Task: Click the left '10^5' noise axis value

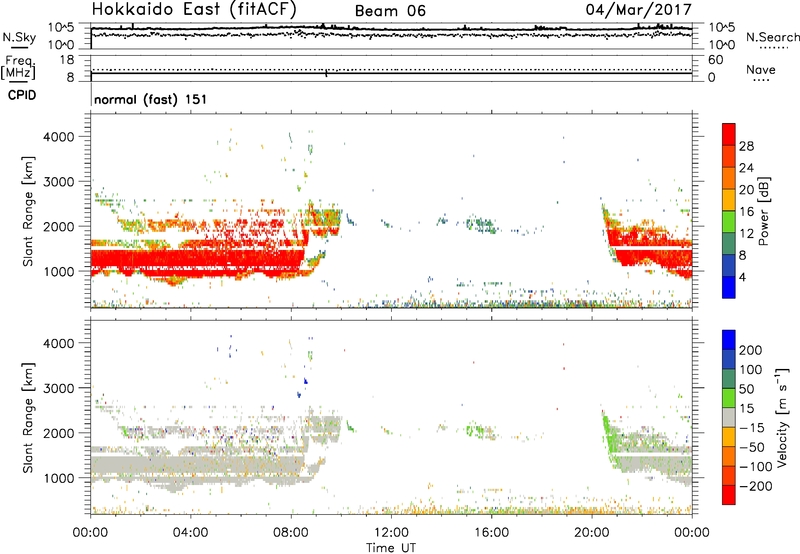Action: [x=60, y=28]
